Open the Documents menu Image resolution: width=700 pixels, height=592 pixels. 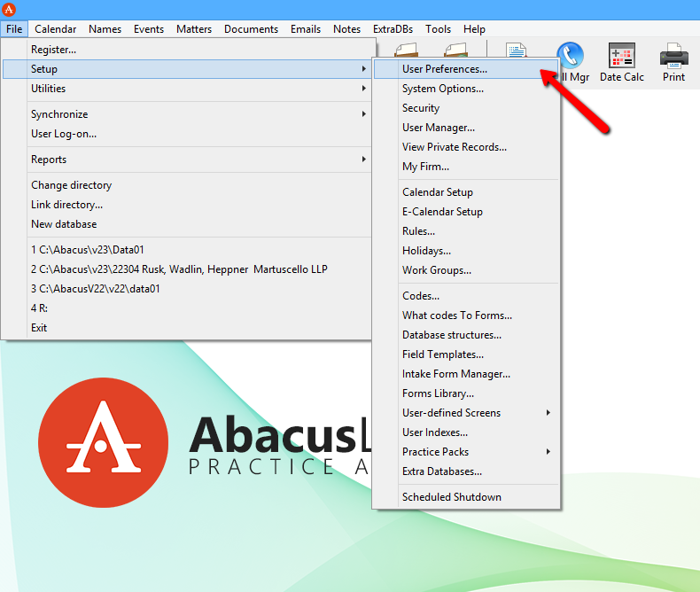[251, 29]
